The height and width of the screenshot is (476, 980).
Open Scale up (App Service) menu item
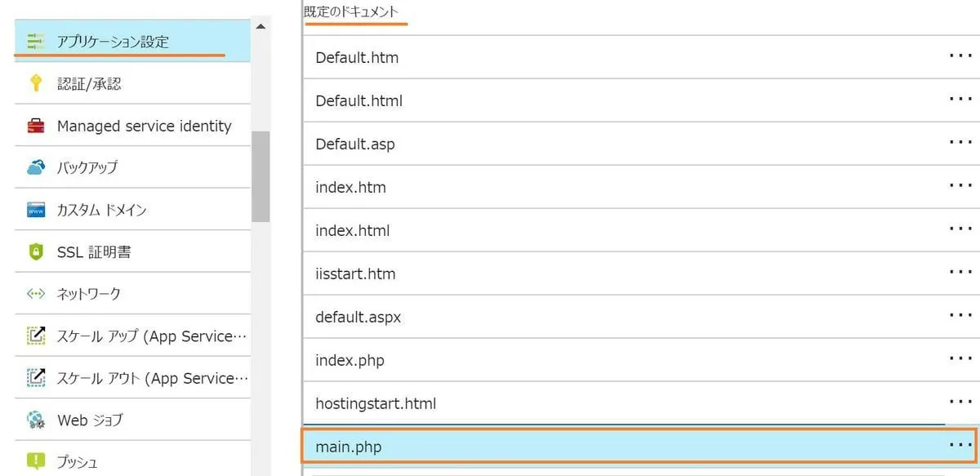pos(151,336)
